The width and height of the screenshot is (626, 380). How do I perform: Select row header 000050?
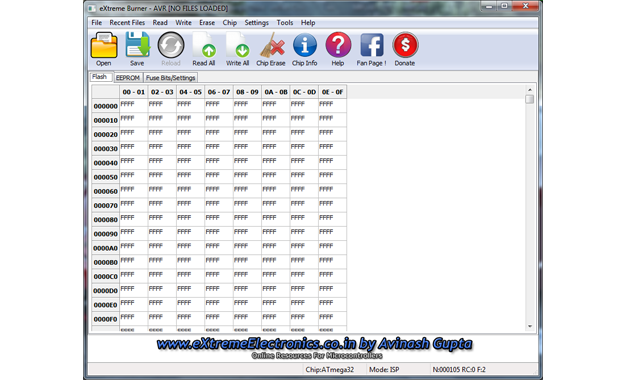(x=105, y=177)
